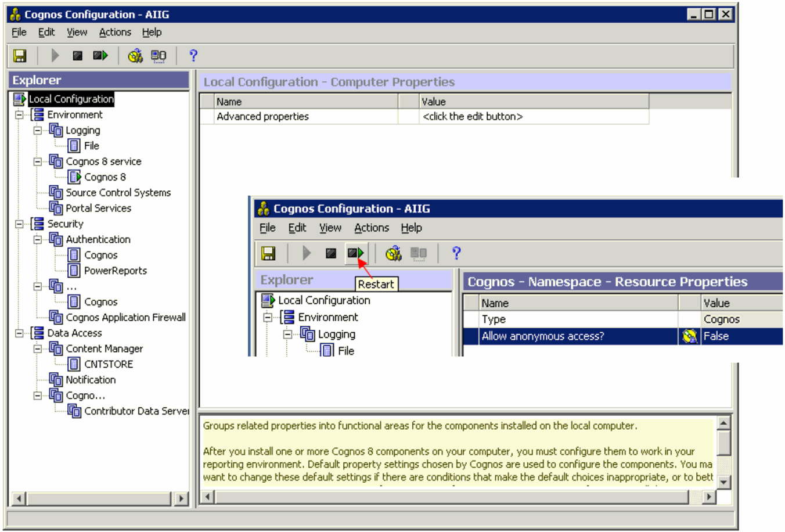Click the Portal Services node icon
Image resolution: width=785 pixels, height=532 pixels.
coord(56,208)
